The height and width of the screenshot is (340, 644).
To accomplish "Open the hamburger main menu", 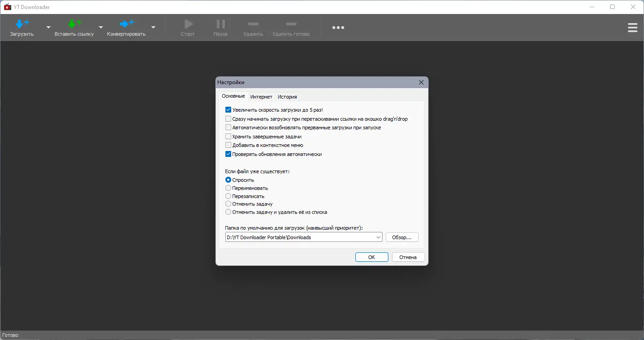I will [633, 28].
